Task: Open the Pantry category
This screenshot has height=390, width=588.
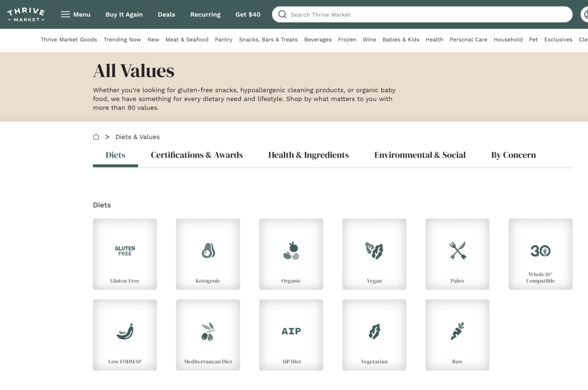Action: coord(223,40)
